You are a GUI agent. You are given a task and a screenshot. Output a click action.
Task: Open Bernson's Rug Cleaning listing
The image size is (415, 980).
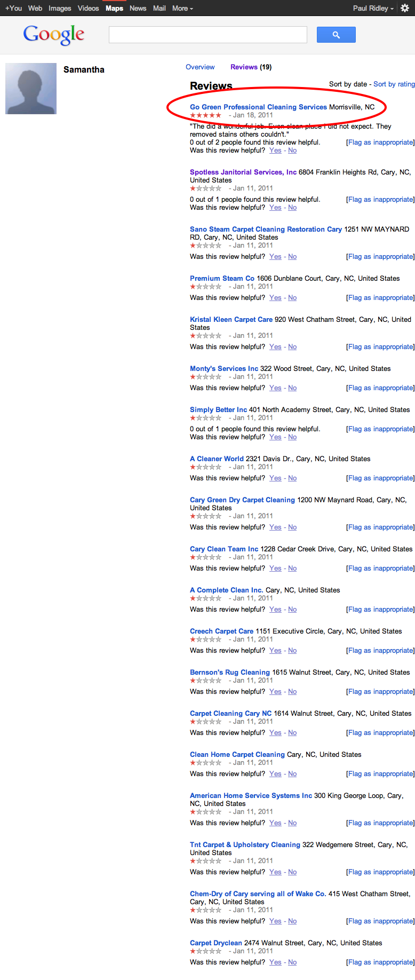tap(230, 673)
